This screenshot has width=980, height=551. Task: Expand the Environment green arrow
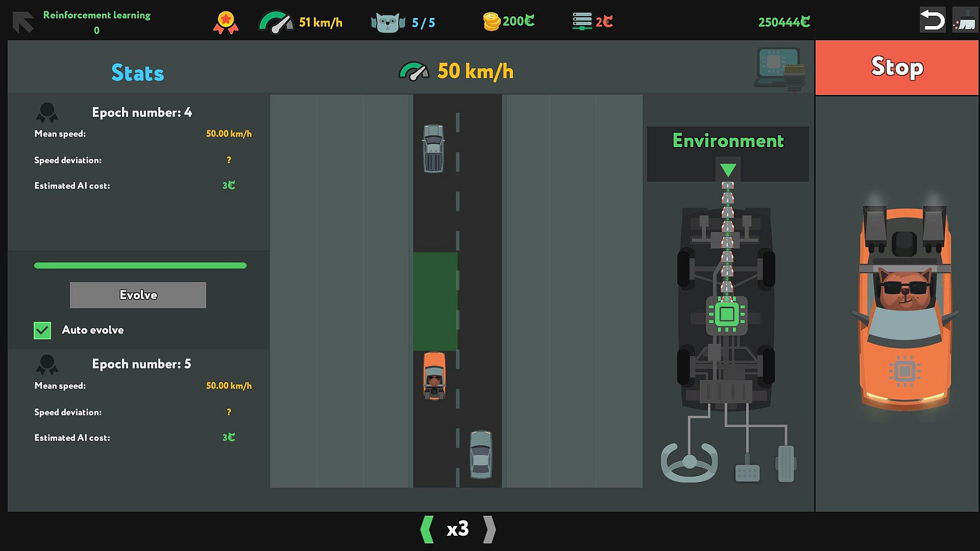(x=728, y=170)
